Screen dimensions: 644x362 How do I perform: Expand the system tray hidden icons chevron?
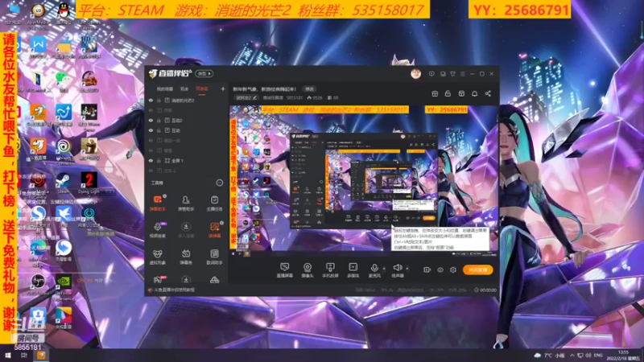(x=572, y=355)
